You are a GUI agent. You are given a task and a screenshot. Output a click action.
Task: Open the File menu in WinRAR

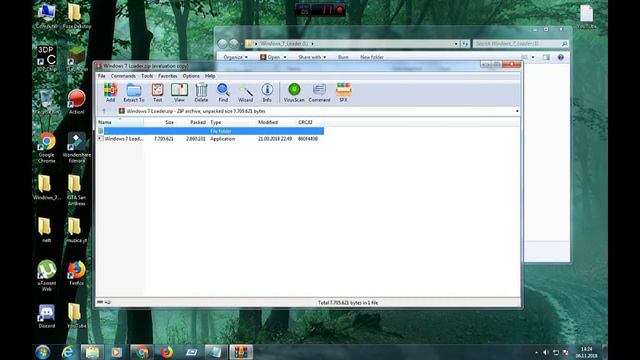[x=102, y=76]
